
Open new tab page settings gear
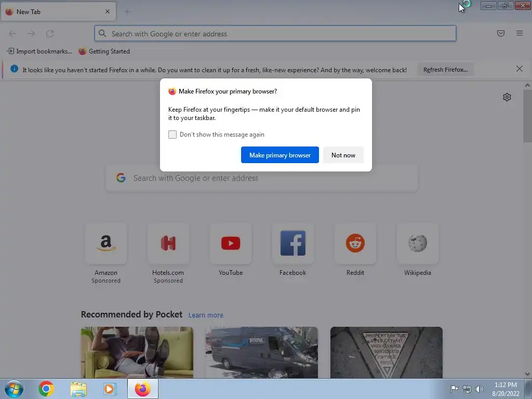(507, 97)
